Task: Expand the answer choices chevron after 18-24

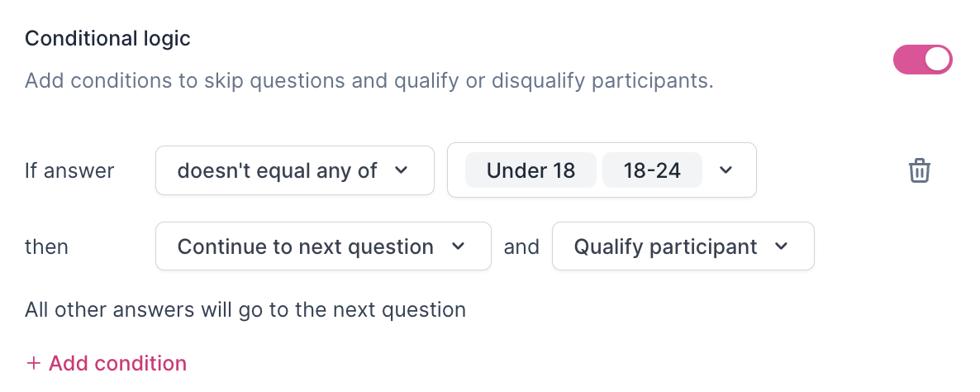Action: (725, 170)
